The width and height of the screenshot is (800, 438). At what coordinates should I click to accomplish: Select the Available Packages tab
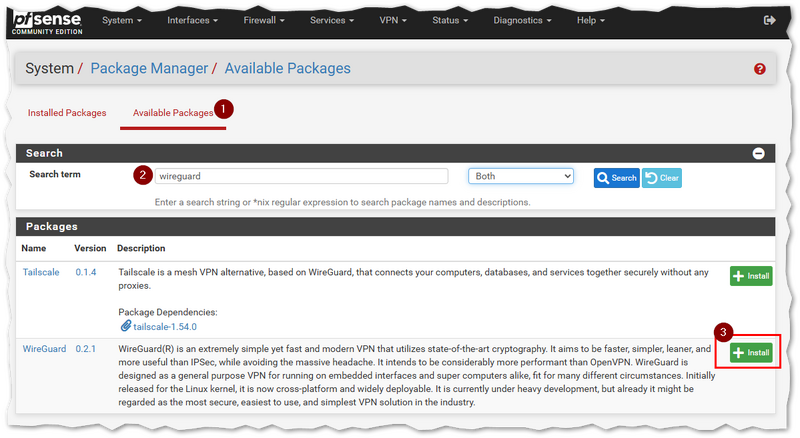(x=173, y=113)
